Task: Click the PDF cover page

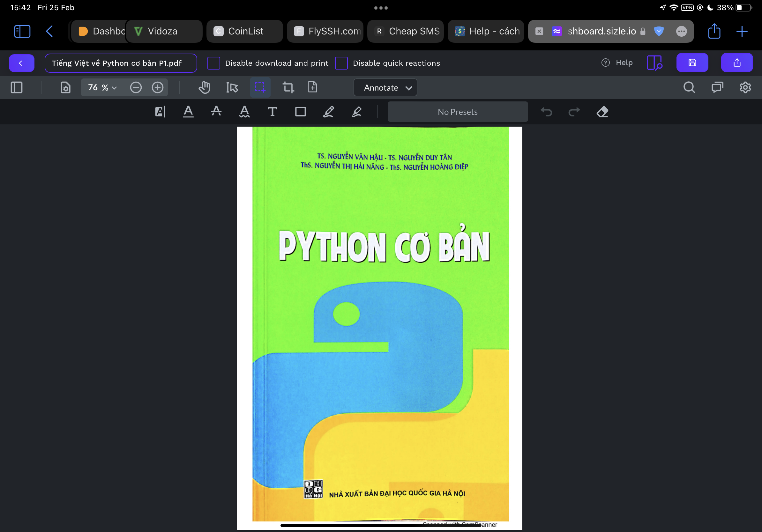Action: [x=380, y=328]
